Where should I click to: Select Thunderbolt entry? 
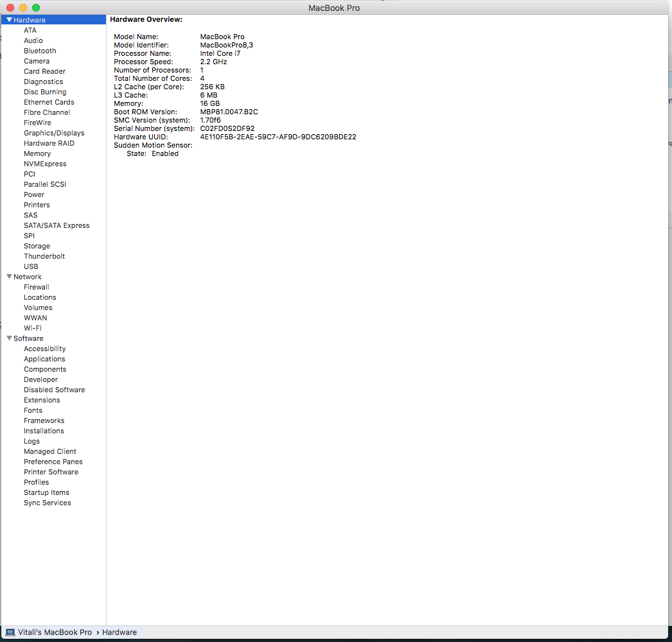point(44,256)
